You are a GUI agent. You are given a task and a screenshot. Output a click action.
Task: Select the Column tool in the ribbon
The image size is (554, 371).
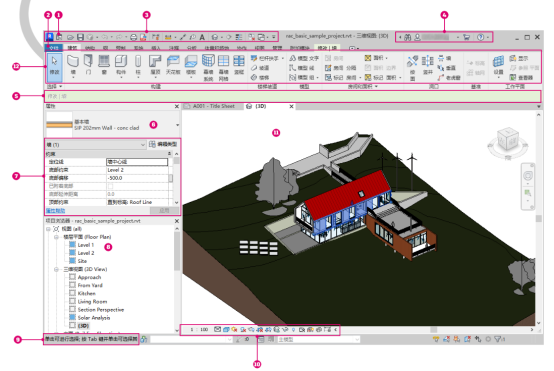click(138, 64)
